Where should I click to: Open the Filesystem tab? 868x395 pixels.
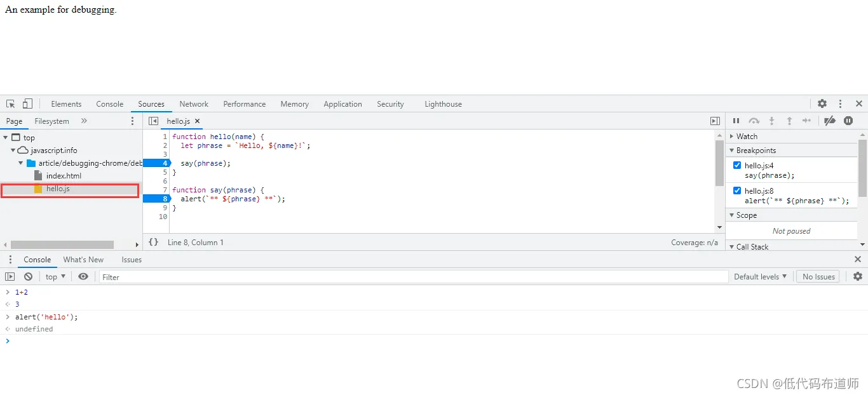point(52,121)
